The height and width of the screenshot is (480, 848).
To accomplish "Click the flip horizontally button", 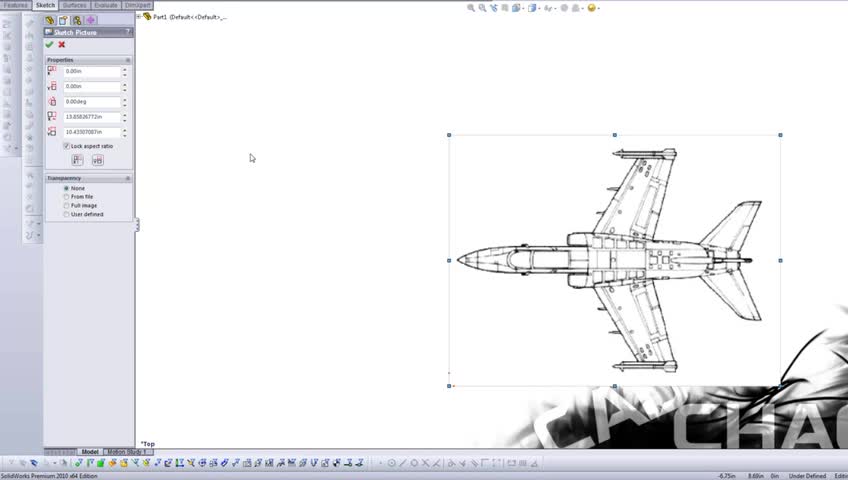I will click(x=77, y=160).
